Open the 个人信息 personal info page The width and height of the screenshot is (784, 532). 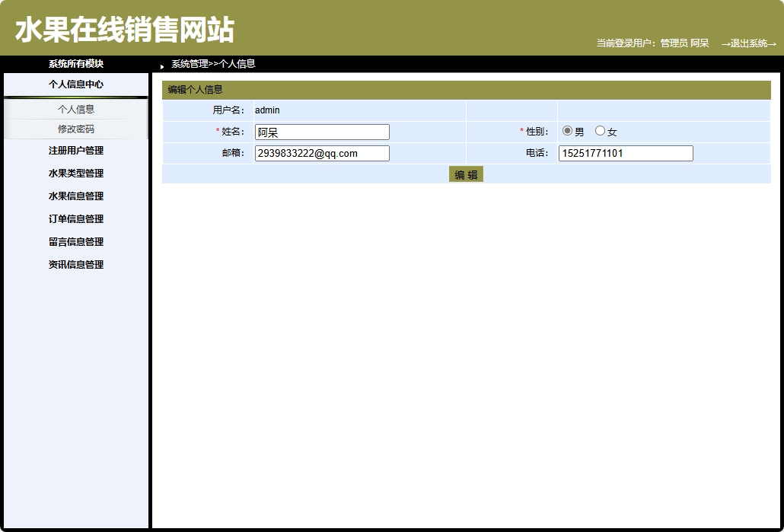pos(75,109)
